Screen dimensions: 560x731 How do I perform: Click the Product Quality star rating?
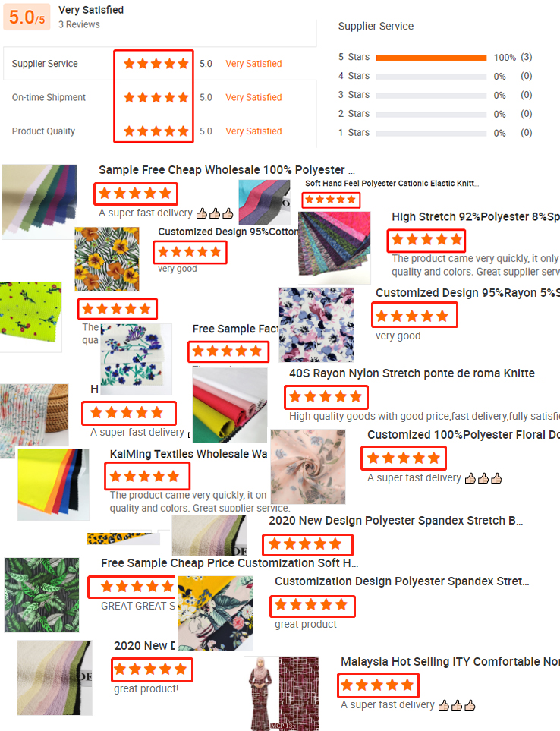(x=156, y=131)
